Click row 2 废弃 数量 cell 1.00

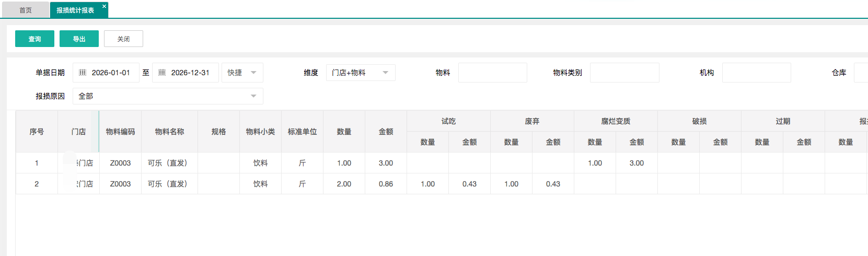(512, 184)
